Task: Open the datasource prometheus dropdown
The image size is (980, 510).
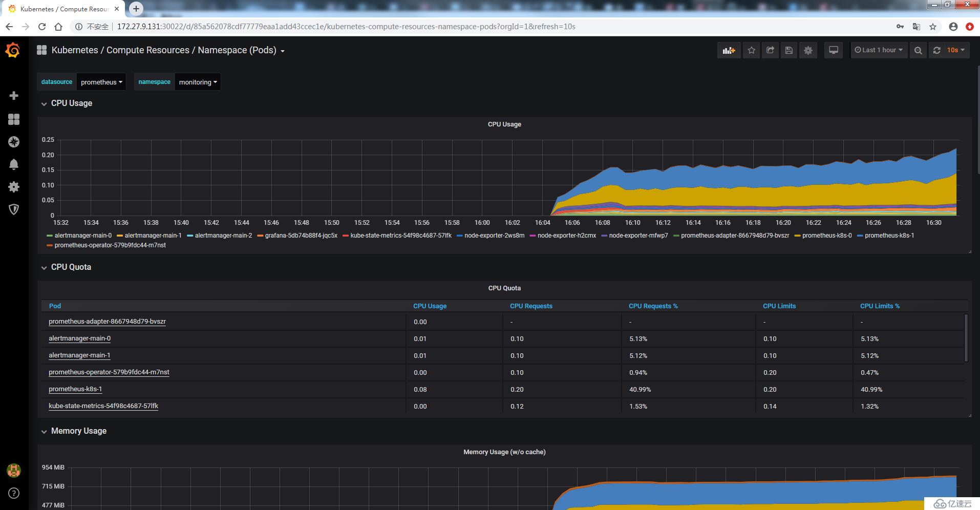Action: pos(101,82)
